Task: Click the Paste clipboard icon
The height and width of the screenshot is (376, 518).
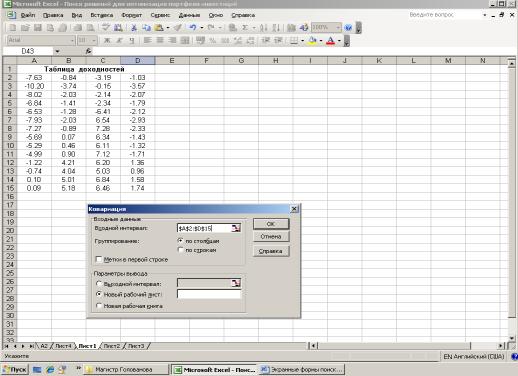Action: click(159, 28)
